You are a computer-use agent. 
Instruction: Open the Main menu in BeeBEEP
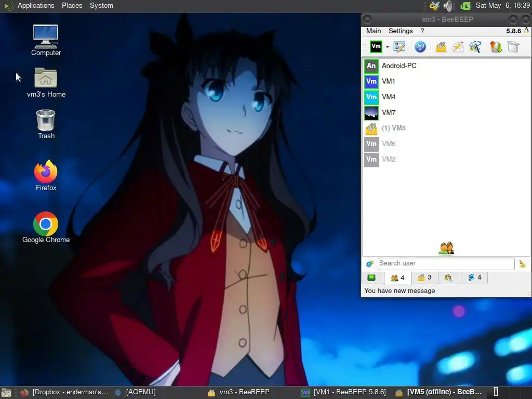(x=374, y=31)
